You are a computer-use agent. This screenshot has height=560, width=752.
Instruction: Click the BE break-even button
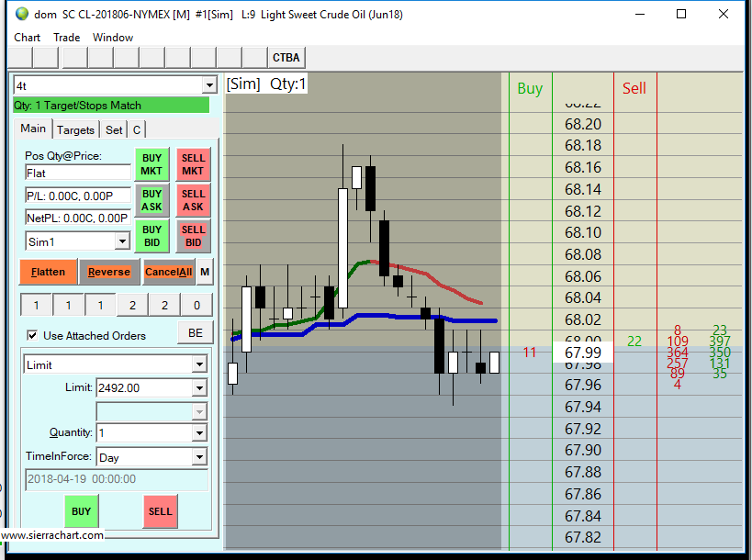[x=196, y=332]
